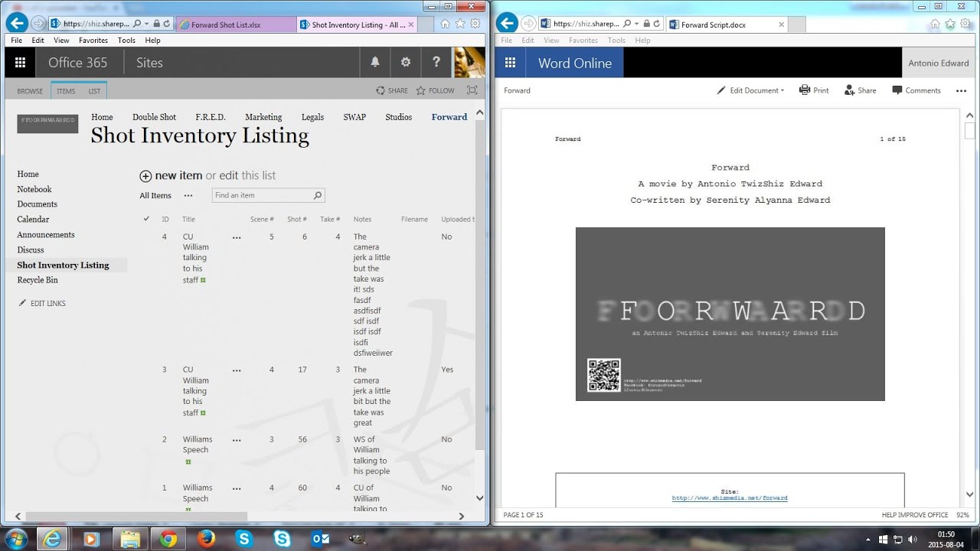The image size is (980, 551).
Task: Switch to Forward Shot List.xlsx browser tab
Action: coord(235,24)
